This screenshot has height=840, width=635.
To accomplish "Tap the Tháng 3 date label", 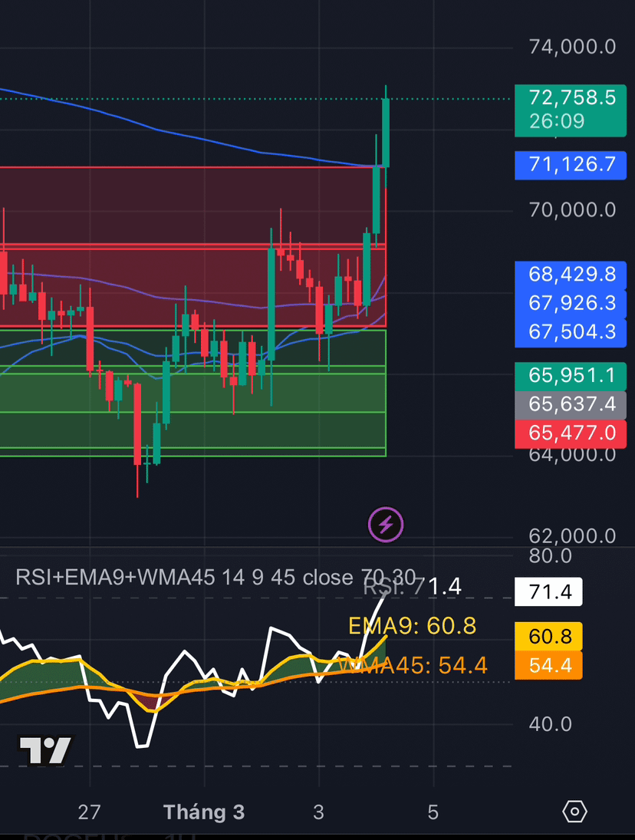I will [x=204, y=812].
